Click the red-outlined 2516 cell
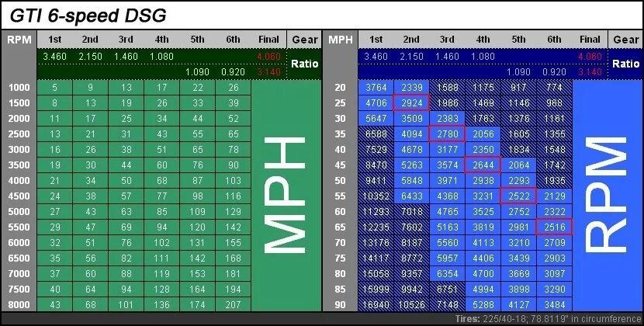 [555, 227]
